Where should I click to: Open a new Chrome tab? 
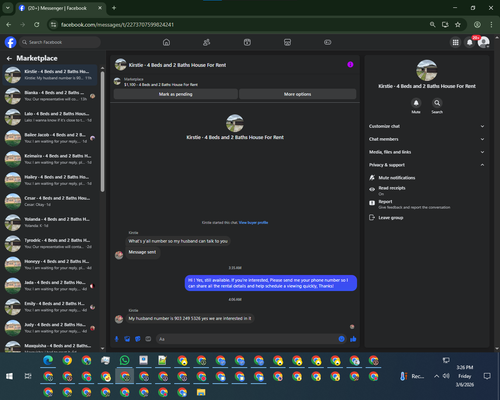pyautogui.click(x=114, y=8)
